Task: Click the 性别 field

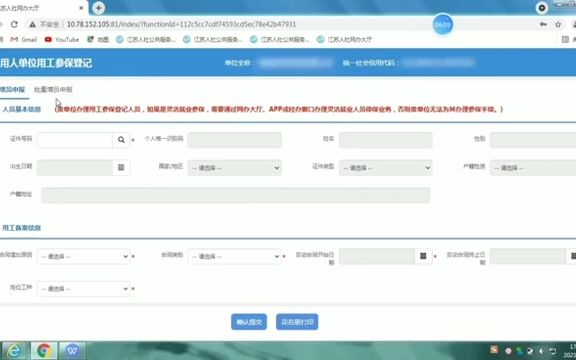Action: pos(533,140)
